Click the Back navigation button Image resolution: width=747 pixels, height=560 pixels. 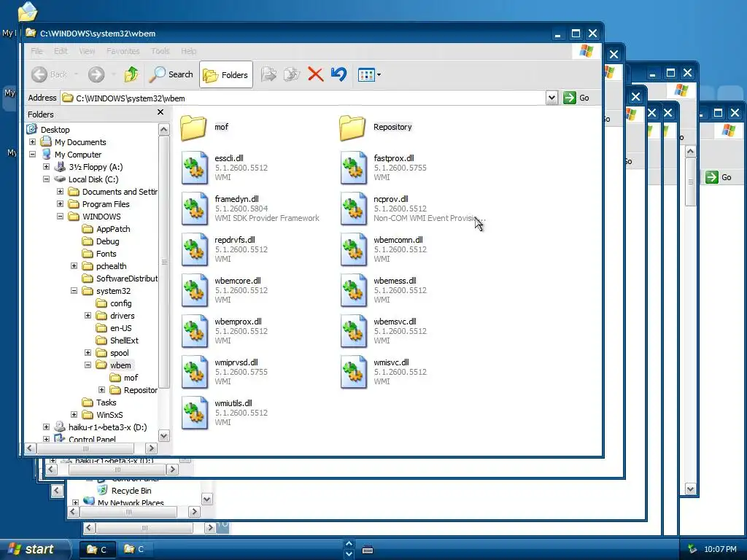pos(50,74)
